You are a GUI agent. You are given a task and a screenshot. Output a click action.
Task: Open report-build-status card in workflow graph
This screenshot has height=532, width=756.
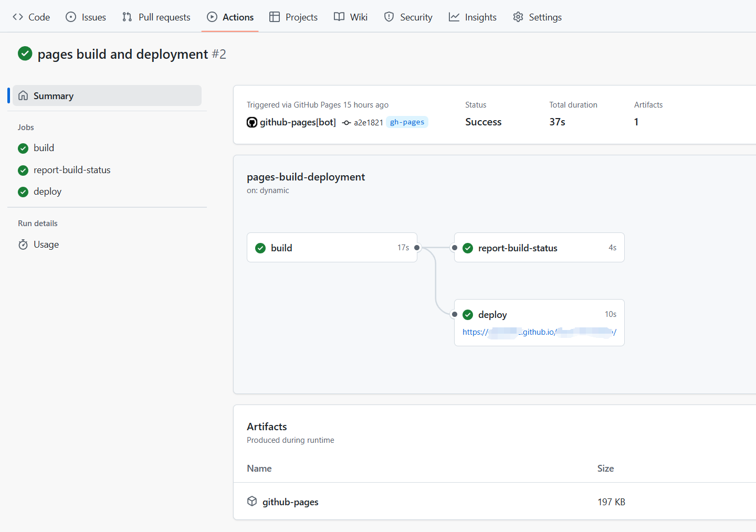click(x=539, y=248)
